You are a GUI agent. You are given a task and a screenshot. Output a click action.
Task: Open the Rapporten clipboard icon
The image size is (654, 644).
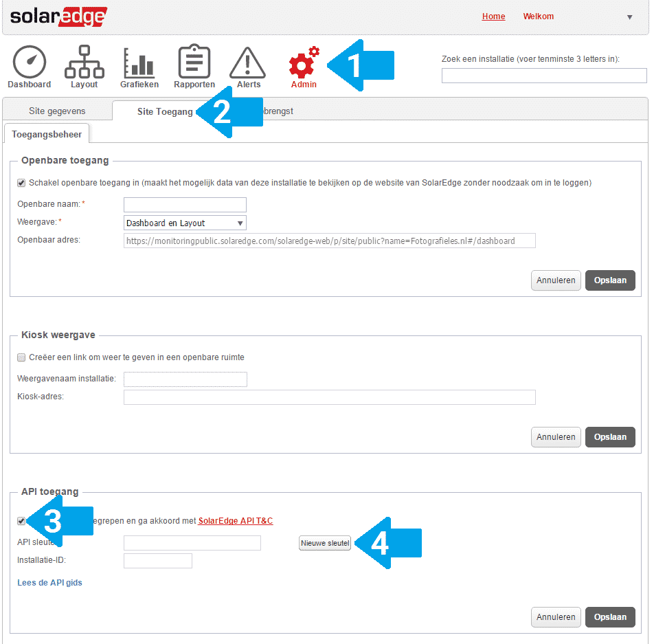pyautogui.click(x=194, y=61)
